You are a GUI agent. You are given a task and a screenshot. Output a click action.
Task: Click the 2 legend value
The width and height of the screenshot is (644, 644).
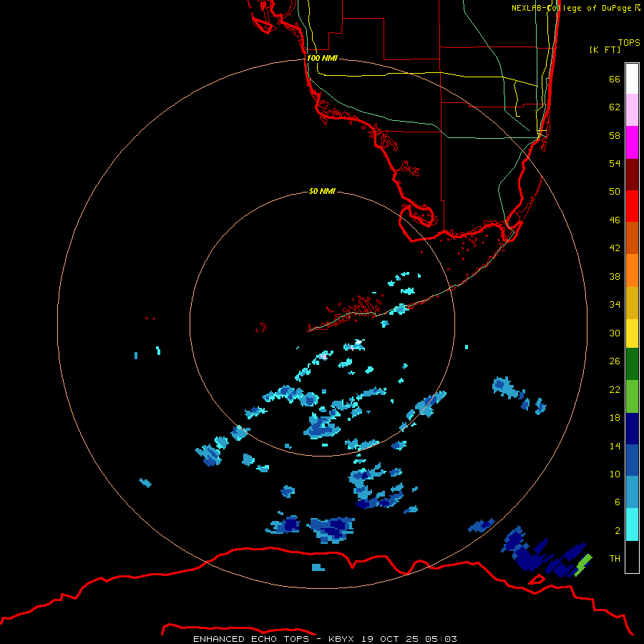pos(617,530)
